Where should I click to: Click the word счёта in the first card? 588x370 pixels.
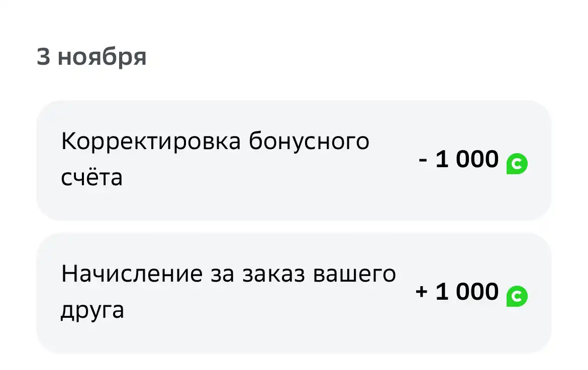92,177
